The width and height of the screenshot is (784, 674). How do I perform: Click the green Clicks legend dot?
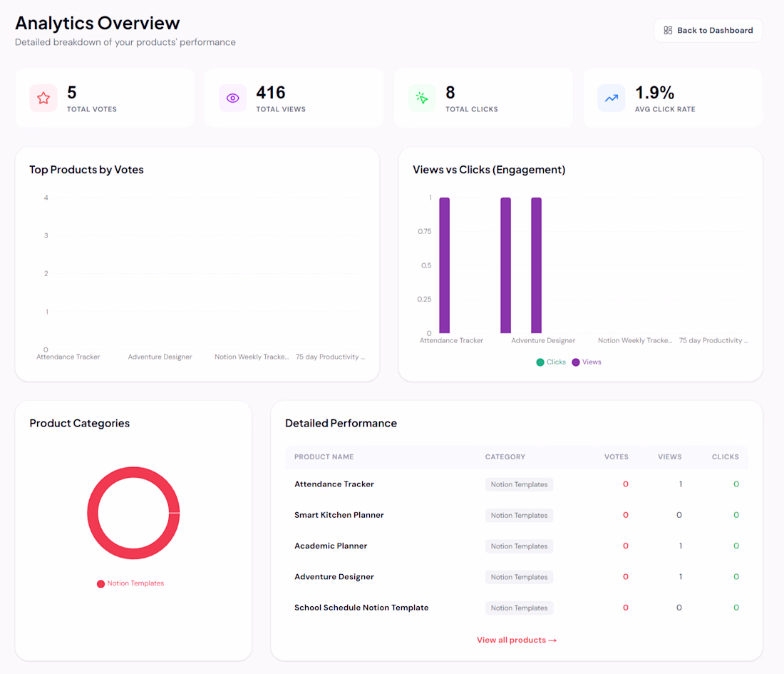point(540,362)
